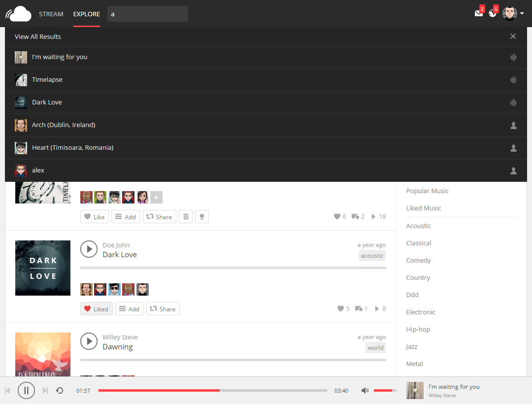The image size is (532, 404).
Task: Pause the current track
Action: (26, 391)
